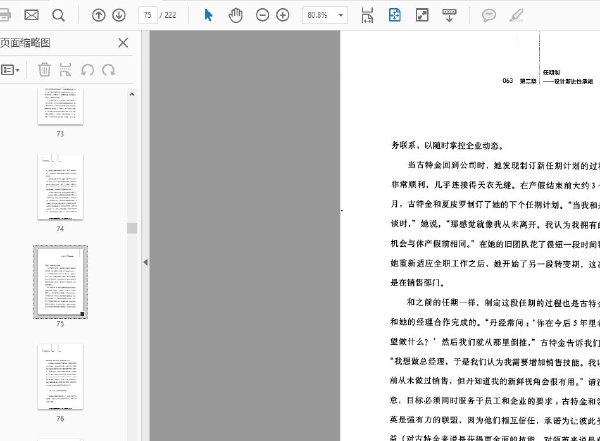
Task: Click the total pages label / 222
Action: coord(168,15)
